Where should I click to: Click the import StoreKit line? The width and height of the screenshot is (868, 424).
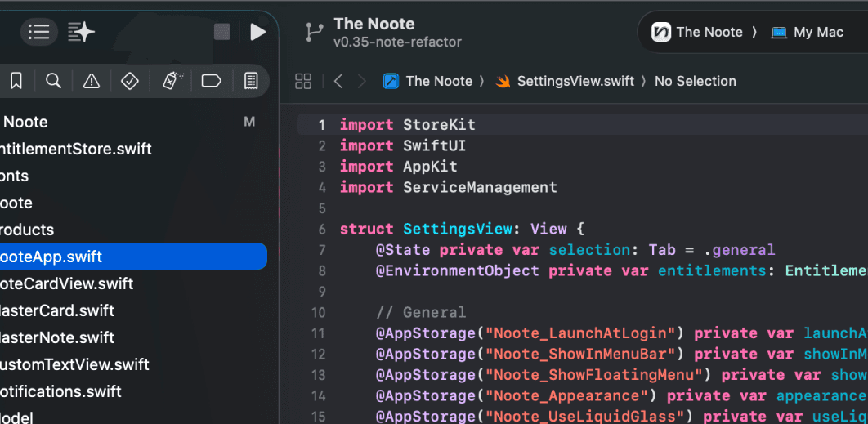(x=407, y=125)
